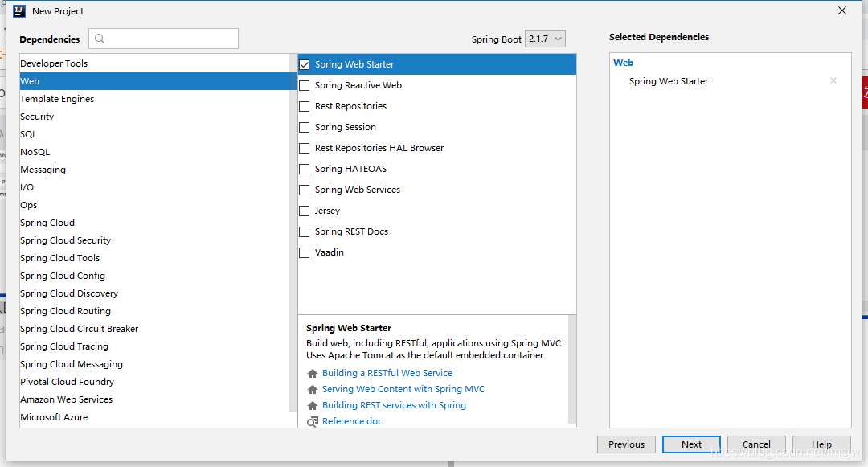The width and height of the screenshot is (868, 467).
Task: Click the Reference doc icon
Action: point(313,422)
